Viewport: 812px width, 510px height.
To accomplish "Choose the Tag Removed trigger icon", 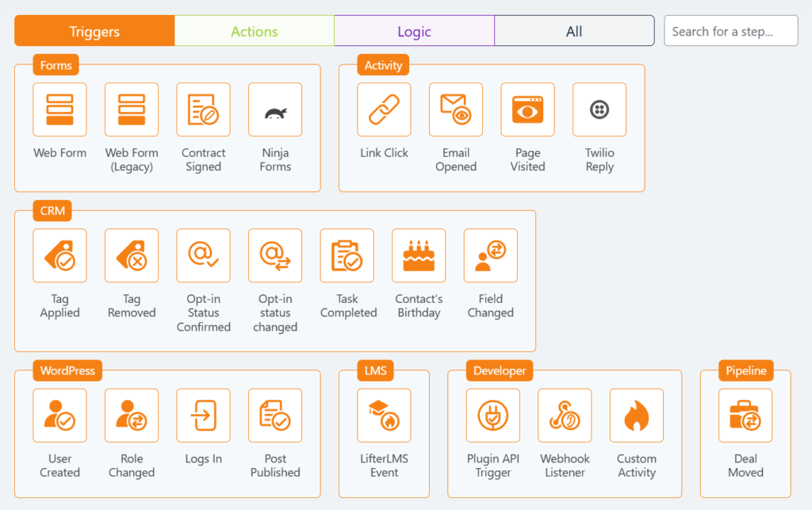I will [132, 255].
